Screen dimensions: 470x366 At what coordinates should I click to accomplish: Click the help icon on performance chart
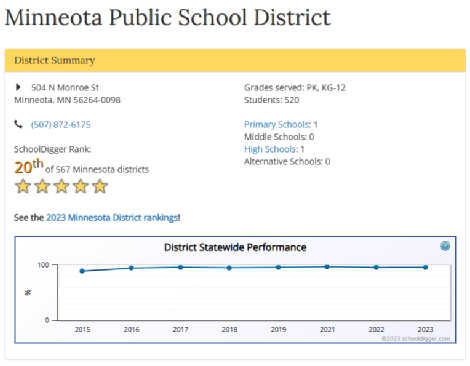pos(445,246)
